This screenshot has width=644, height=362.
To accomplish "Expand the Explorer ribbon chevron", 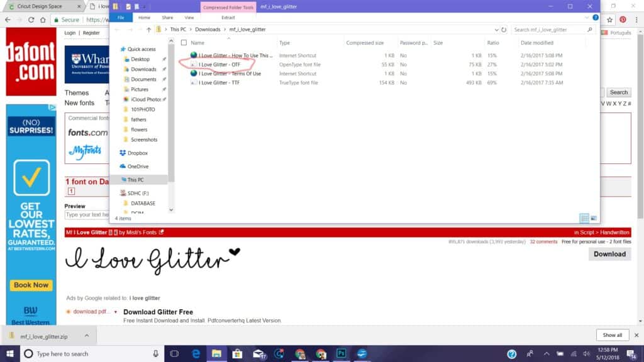I will [587, 18].
